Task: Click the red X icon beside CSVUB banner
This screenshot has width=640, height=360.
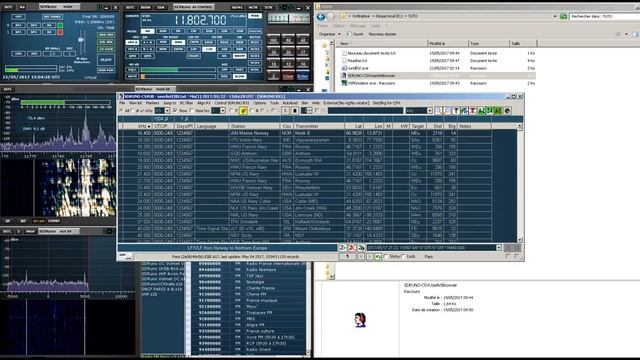Action: pos(352,248)
